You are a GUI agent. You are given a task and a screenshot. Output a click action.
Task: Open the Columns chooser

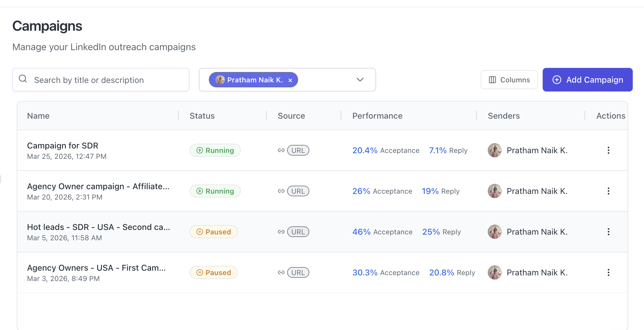pyautogui.click(x=509, y=80)
